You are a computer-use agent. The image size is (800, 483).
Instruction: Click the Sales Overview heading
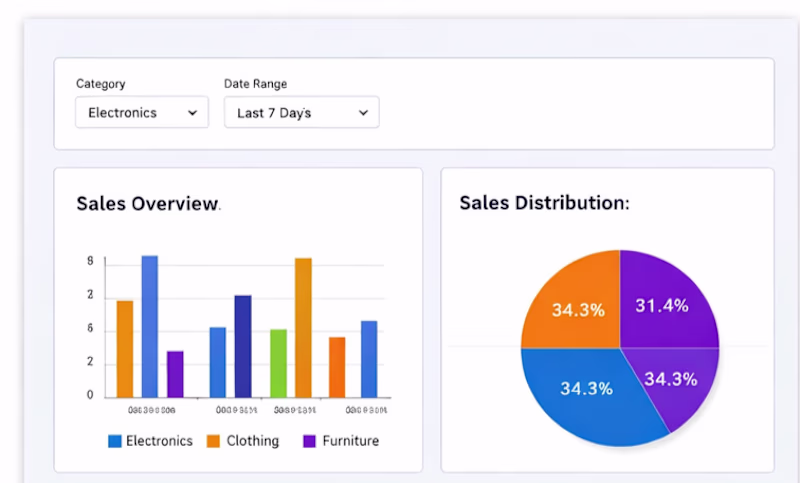click(148, 204)
